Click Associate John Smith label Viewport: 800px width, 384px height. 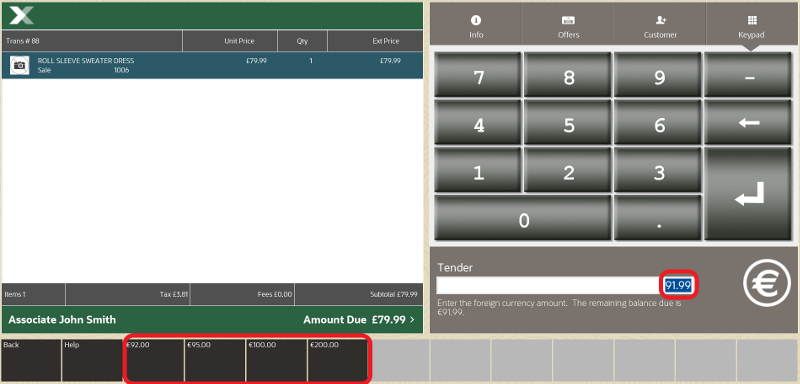click(62, 320)
